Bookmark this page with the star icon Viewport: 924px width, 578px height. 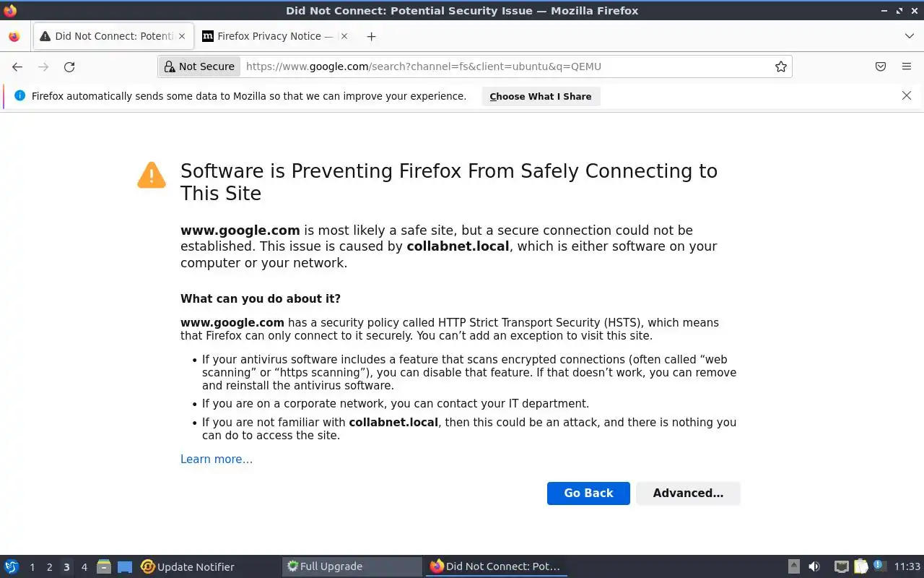[780, 66]
